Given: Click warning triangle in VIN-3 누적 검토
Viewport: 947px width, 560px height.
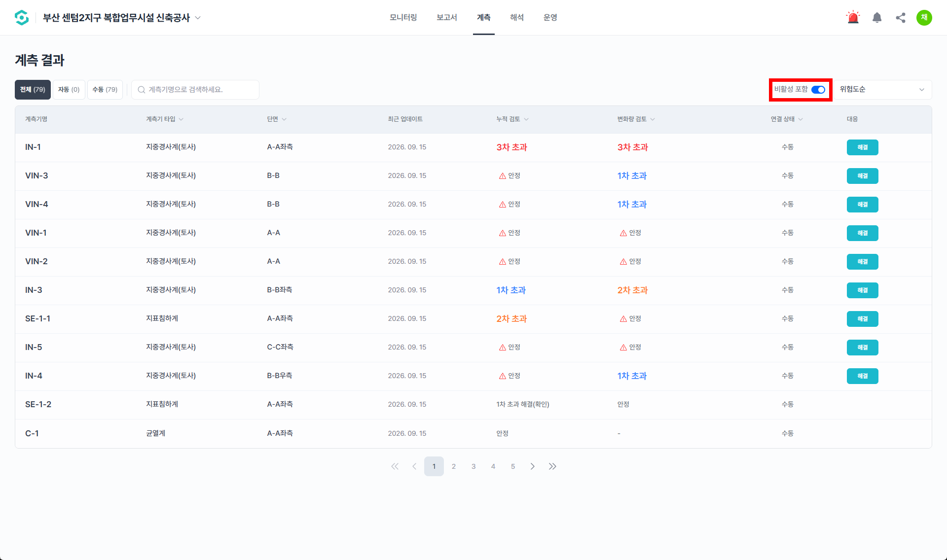Looking at the screenshot, I should [x=502, y=176].
